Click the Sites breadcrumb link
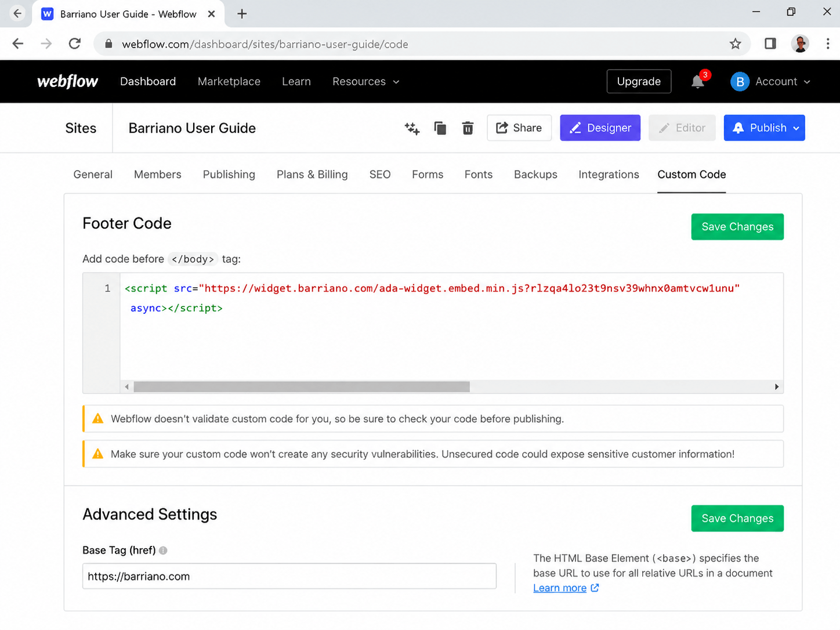 click(x=81, y=128)
